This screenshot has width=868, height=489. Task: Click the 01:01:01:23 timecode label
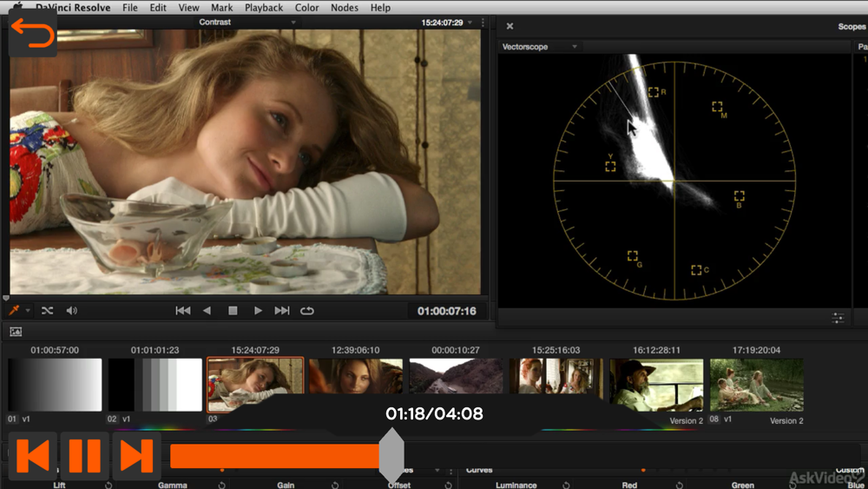point(155,350)
